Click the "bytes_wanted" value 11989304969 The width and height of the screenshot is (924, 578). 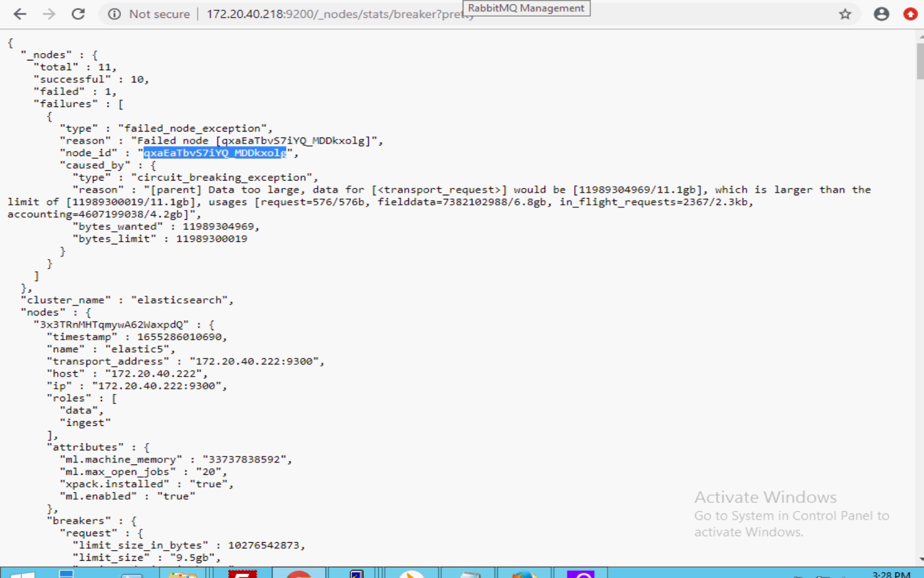[218, 227]
